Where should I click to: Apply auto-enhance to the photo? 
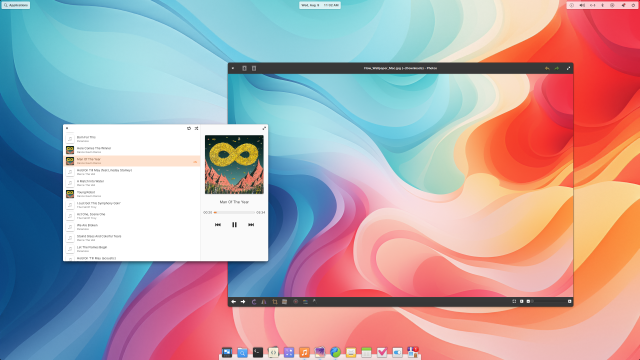(x=315, y=301)
